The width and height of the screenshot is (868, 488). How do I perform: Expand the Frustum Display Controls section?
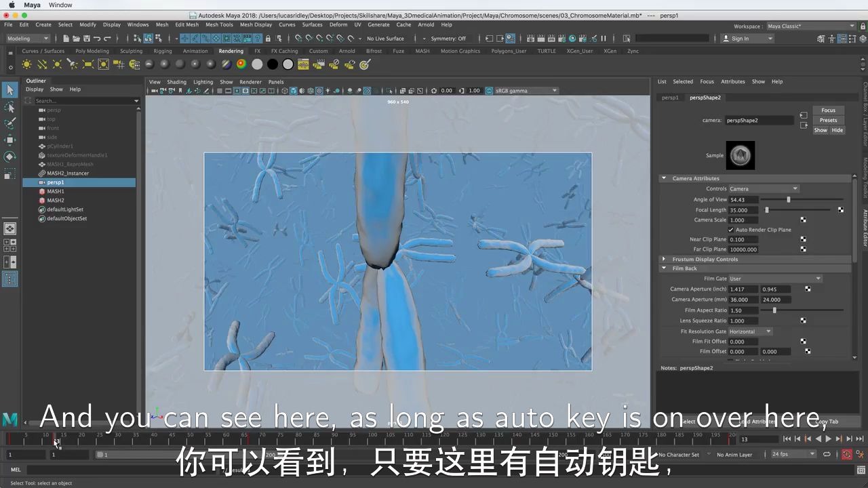664,259
